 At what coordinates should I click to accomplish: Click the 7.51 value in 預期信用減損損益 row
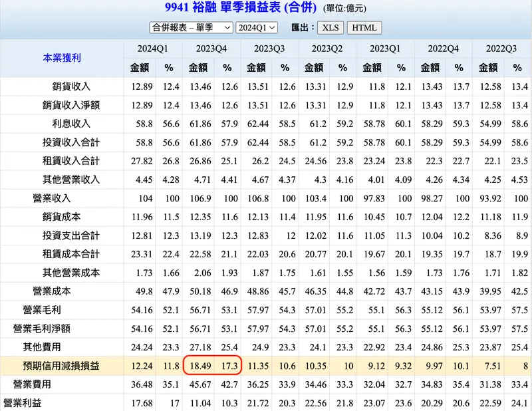click(x=493, y=366)
